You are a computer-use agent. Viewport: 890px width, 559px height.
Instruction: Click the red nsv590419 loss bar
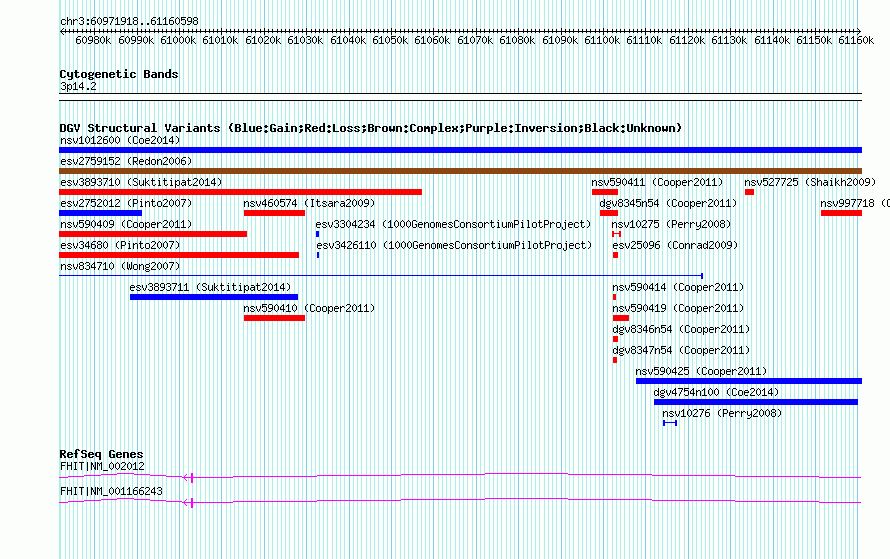(620, 318)
